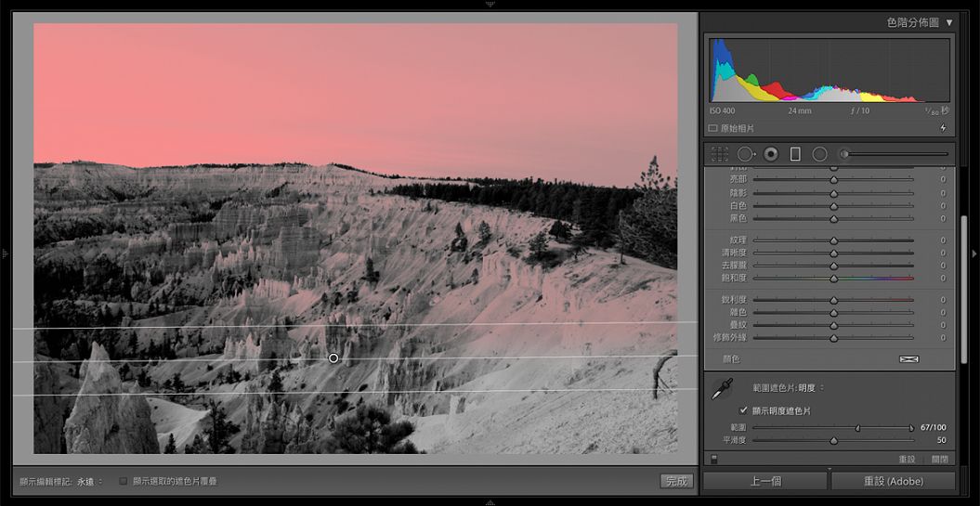
Task: Select the Red Eye correction tool icon
Action: coord(771,154)
